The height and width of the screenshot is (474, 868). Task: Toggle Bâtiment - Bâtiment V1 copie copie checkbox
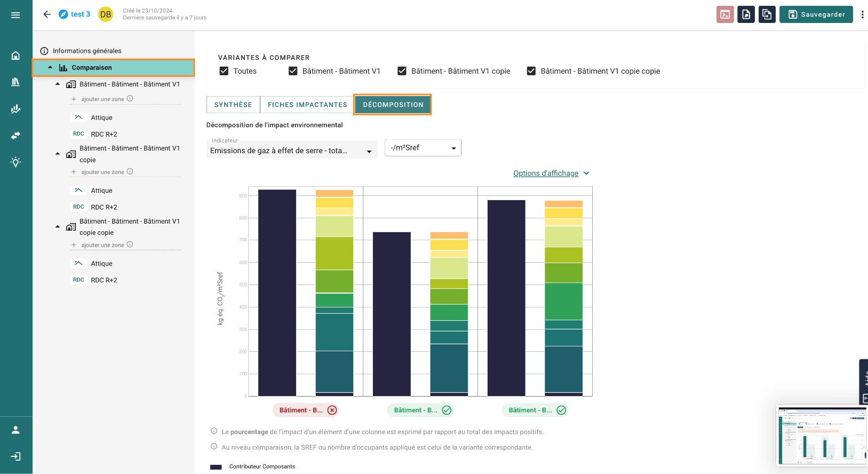[x=531, y=71]
